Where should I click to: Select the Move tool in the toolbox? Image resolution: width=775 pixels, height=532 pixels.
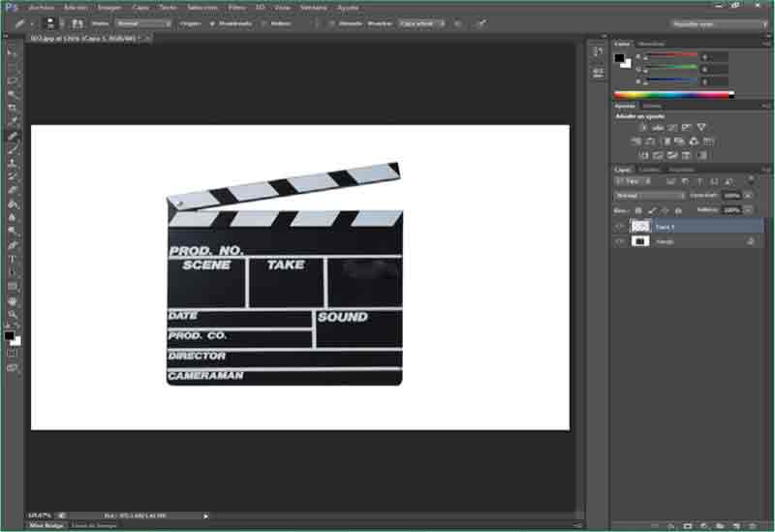click(x=13, y=52)
